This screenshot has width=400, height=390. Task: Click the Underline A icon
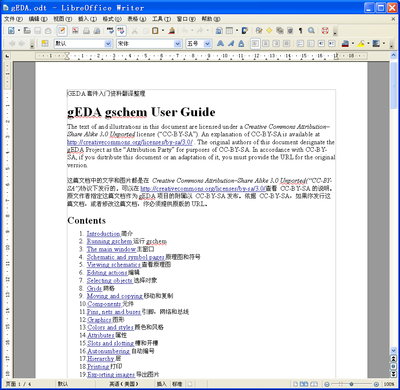pyautogui.click(x=241, y=43)
